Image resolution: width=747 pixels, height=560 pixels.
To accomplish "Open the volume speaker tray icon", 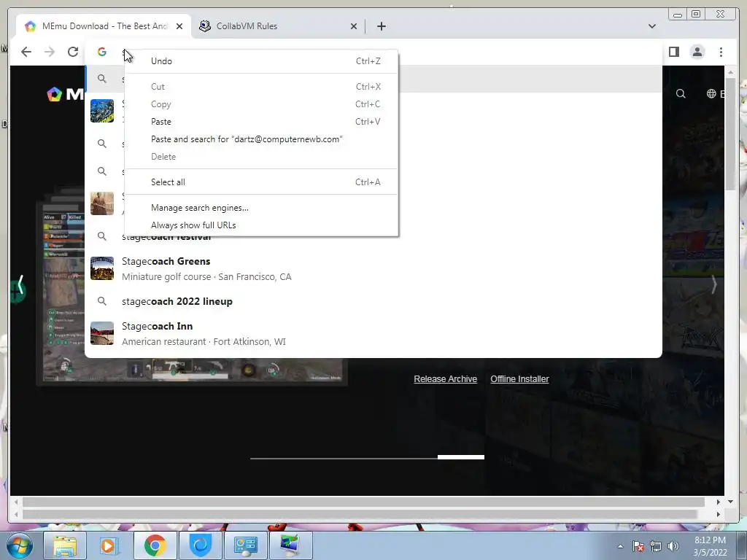I will 673,546.
